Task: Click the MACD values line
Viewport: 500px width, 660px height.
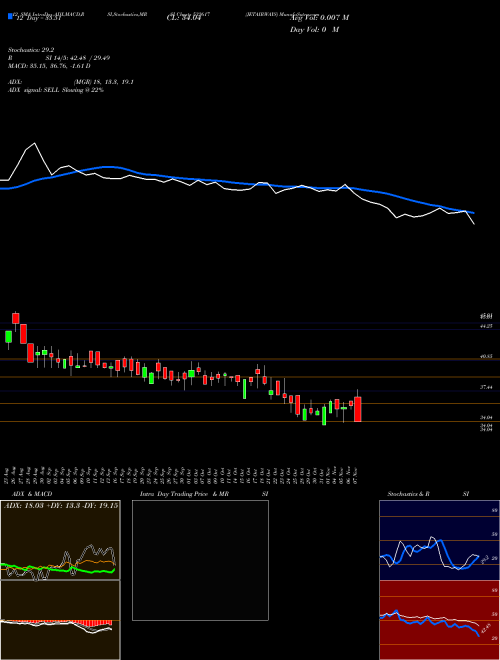Action: click(49, 66)
